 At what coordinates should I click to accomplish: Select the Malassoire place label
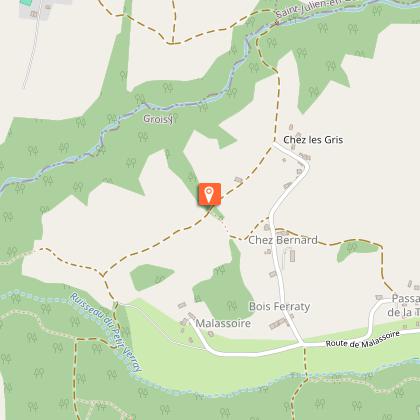coord(223,323)
